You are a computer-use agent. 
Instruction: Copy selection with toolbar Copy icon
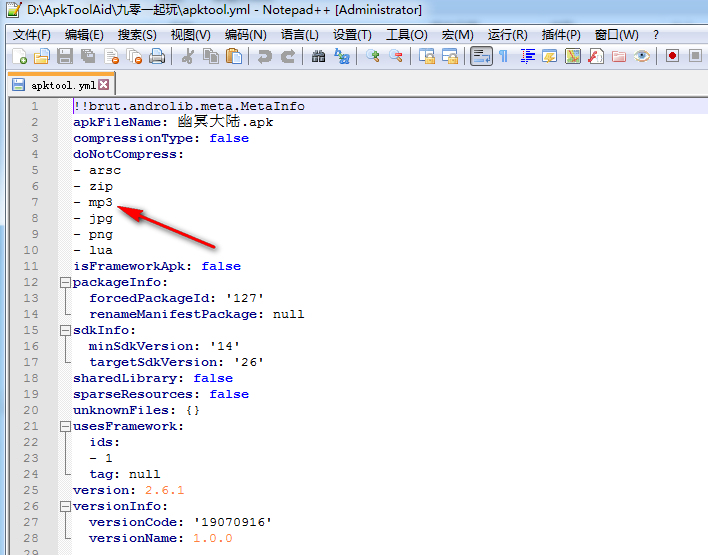point(210,56)
